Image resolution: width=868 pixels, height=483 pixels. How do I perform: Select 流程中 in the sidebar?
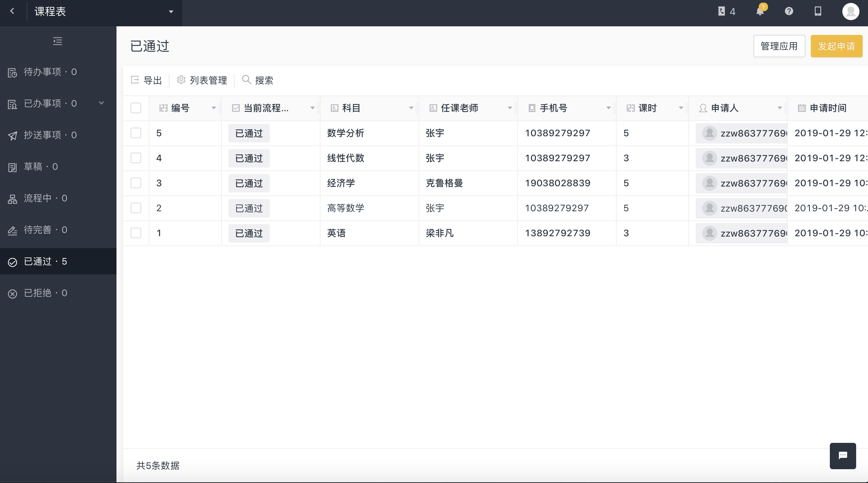[x=58, y=198]
